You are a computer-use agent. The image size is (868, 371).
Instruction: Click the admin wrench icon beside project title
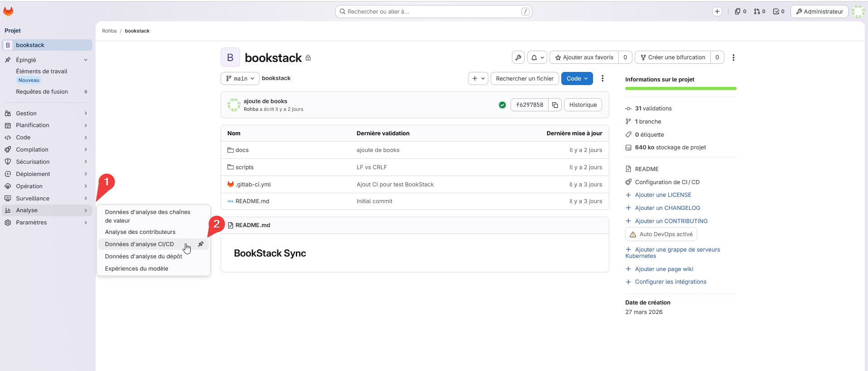coord(518,57)
